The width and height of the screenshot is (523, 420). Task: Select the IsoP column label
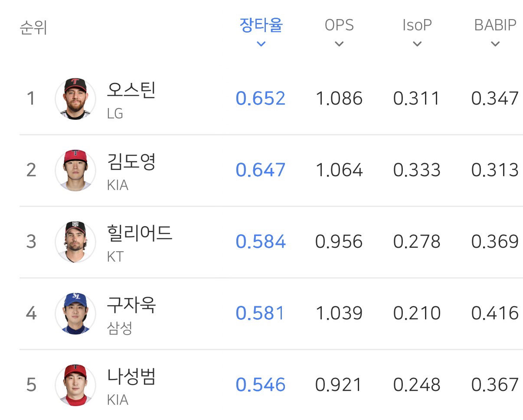417,25
